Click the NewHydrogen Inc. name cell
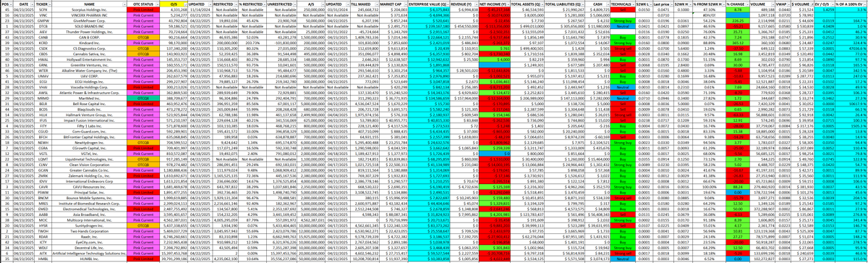 coord(90,143)
